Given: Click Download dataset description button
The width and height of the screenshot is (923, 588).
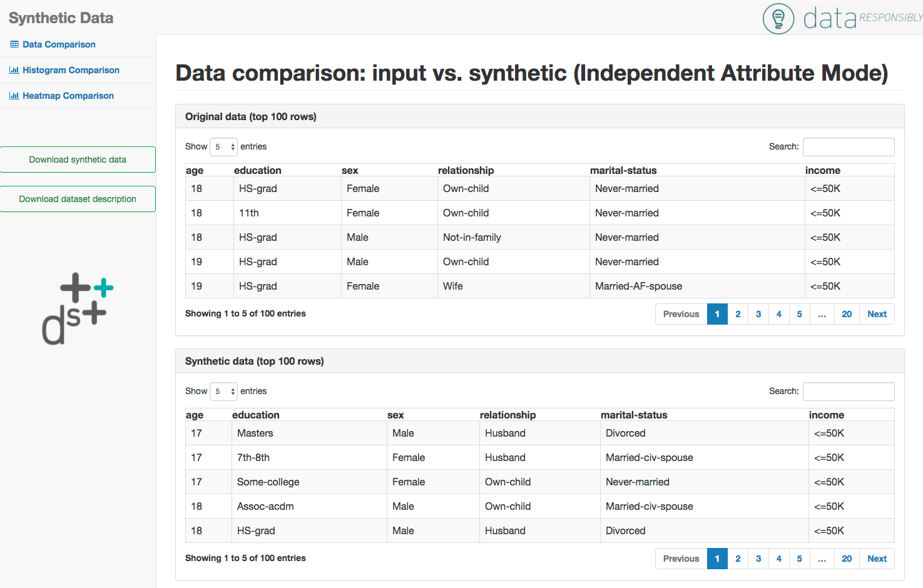Looking at the screenshot, I should point(78,199).
